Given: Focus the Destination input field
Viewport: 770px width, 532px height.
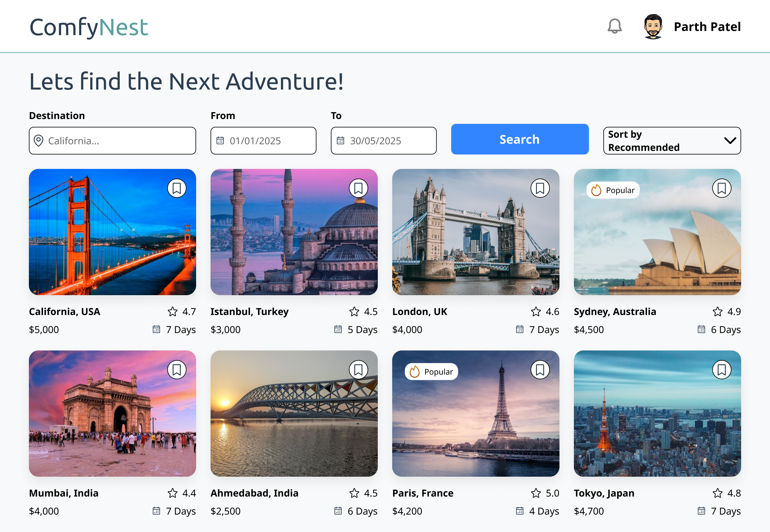Looking at the screenshot, I should 120,141.
